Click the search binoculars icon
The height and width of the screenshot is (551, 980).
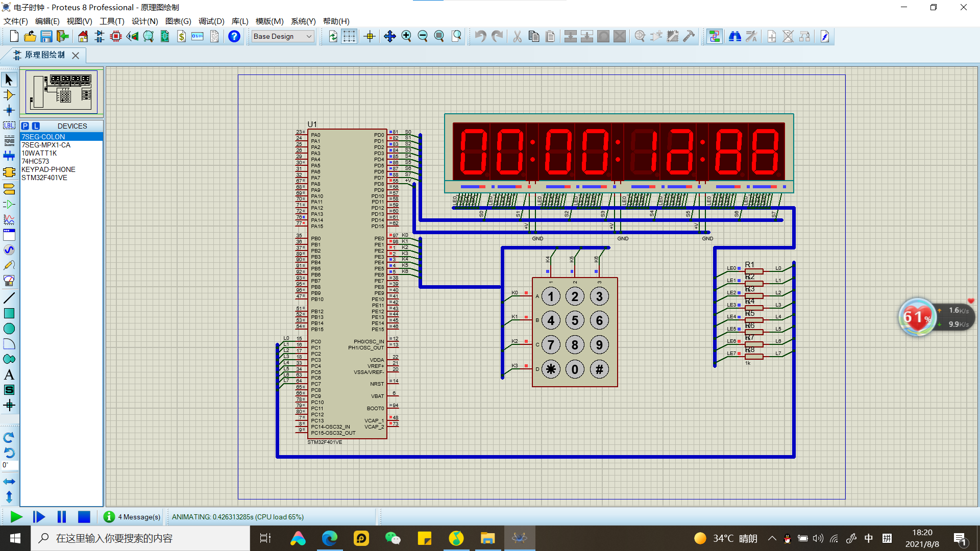(734, 36)
